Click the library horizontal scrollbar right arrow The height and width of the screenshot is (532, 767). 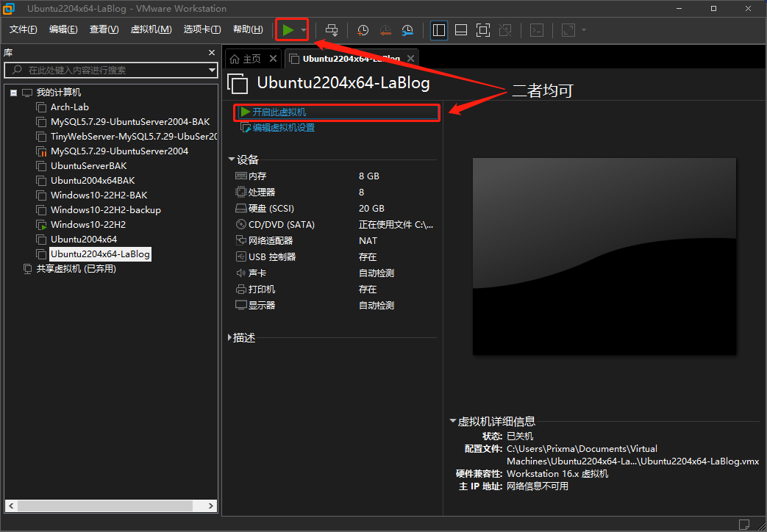(x=211, y=506)
